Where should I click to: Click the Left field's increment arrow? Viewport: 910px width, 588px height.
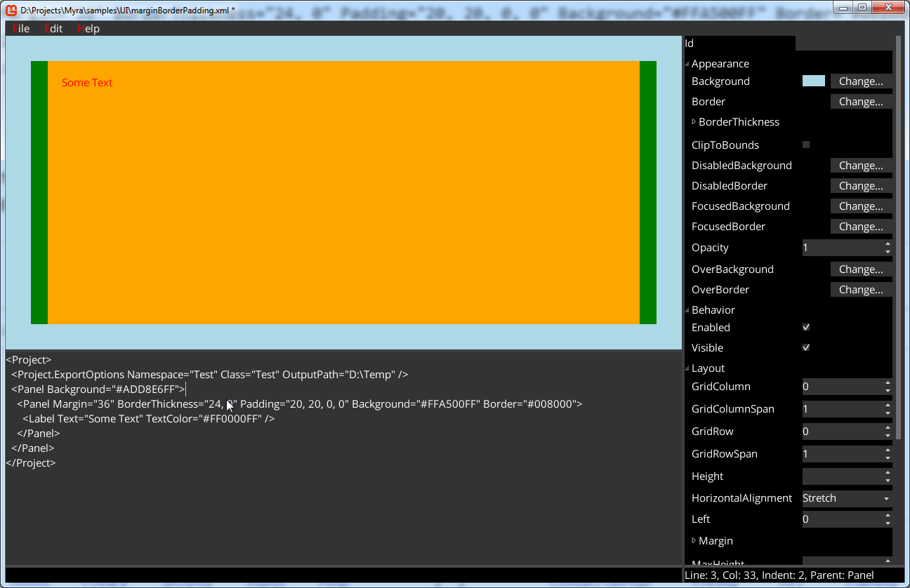(888, 515)
